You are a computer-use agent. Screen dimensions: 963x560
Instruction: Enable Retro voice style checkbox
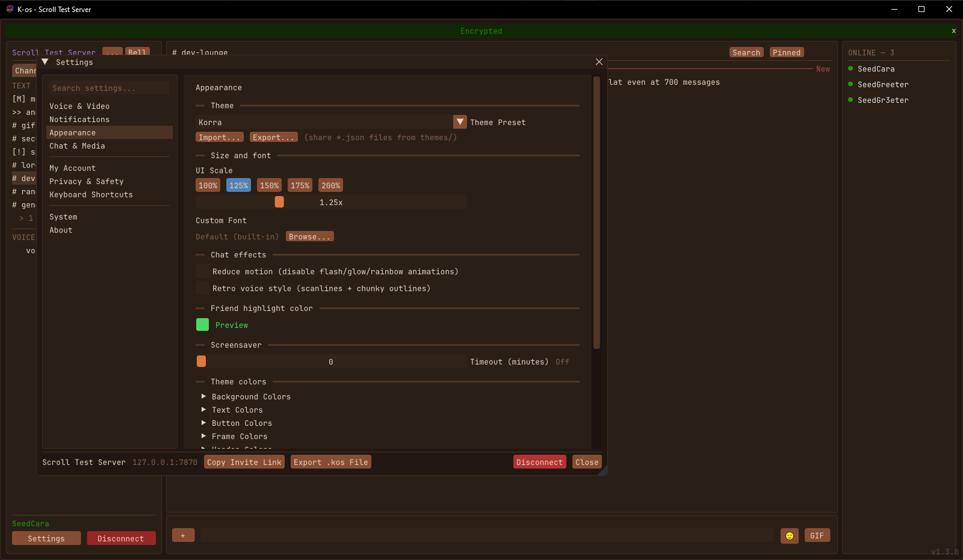202,288
